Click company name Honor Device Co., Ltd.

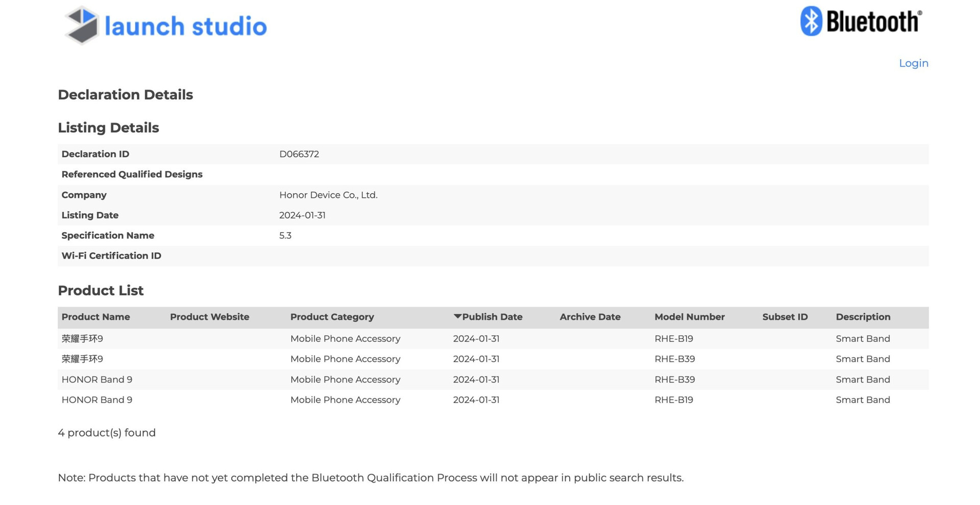point(328,195)
